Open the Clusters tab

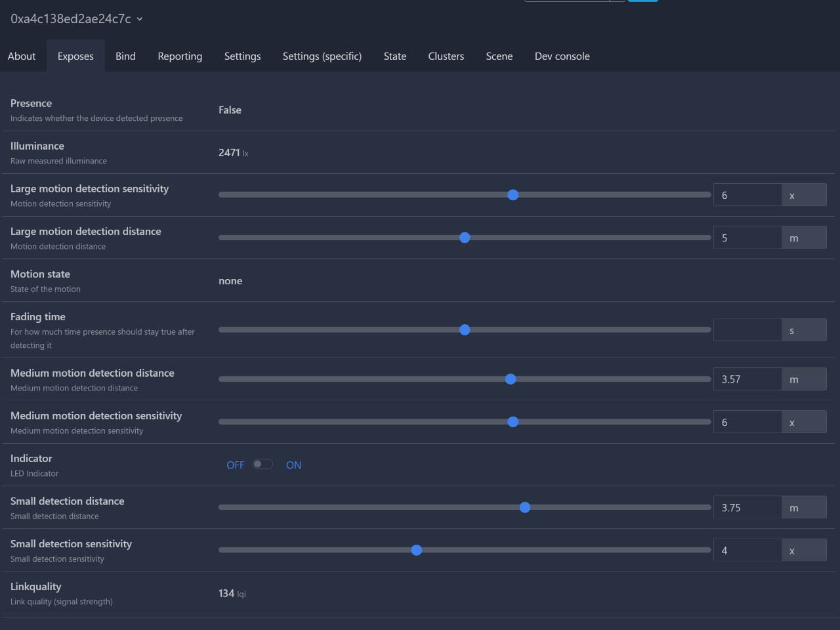coord(446,56)
